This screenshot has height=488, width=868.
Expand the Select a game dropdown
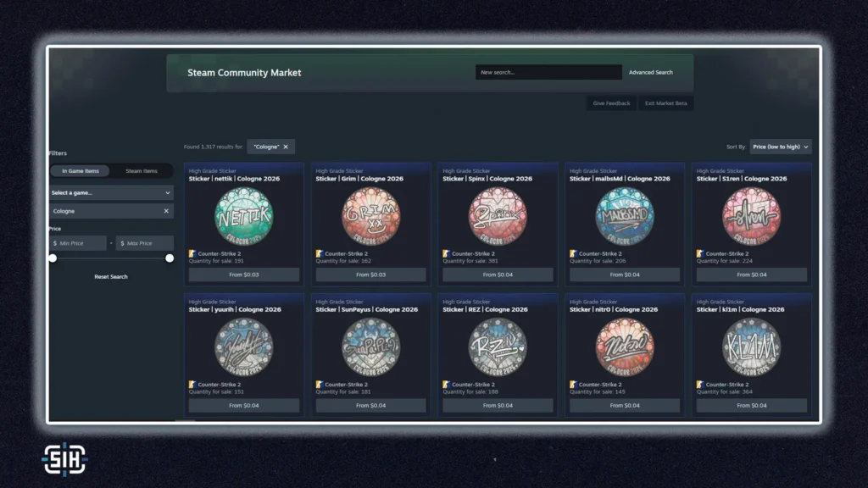111,192
